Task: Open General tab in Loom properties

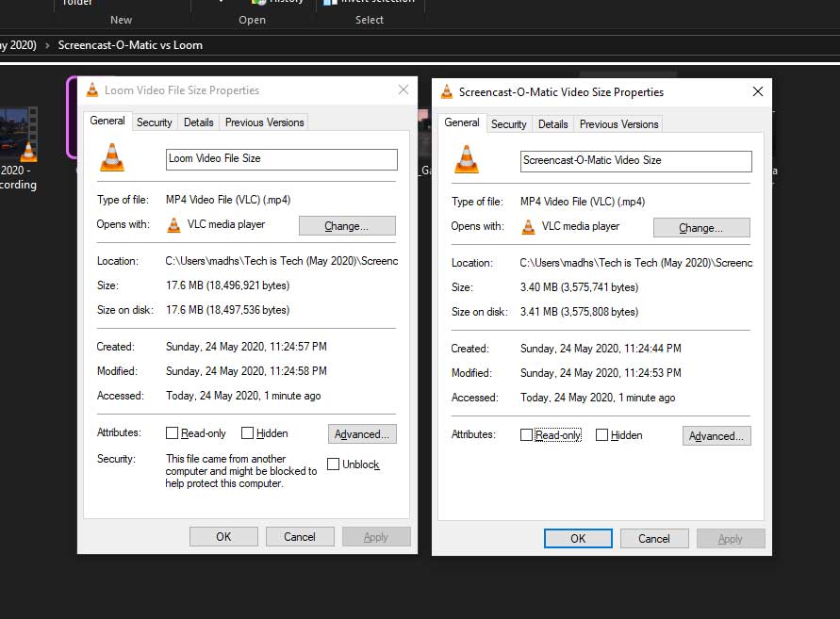Action: pyautogui.click(x=107, y=121)
